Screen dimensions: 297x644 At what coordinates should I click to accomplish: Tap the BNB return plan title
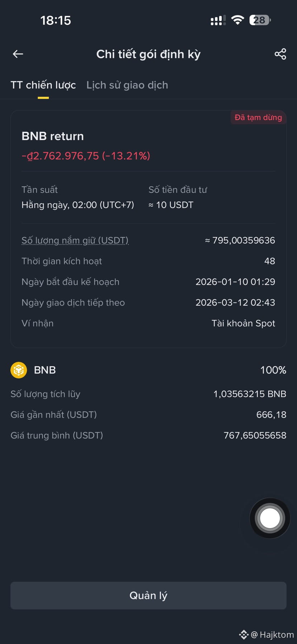click(x=53, y=136)
